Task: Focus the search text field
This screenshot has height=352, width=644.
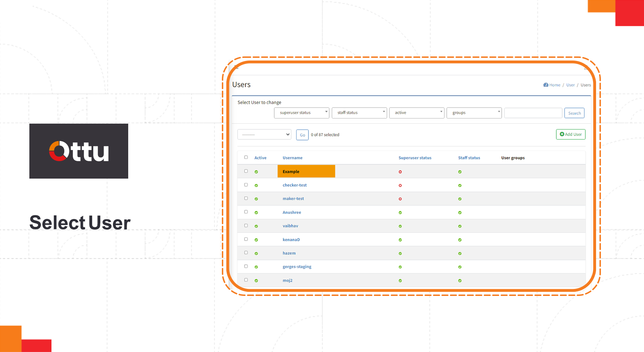Action: coord(533,113)
